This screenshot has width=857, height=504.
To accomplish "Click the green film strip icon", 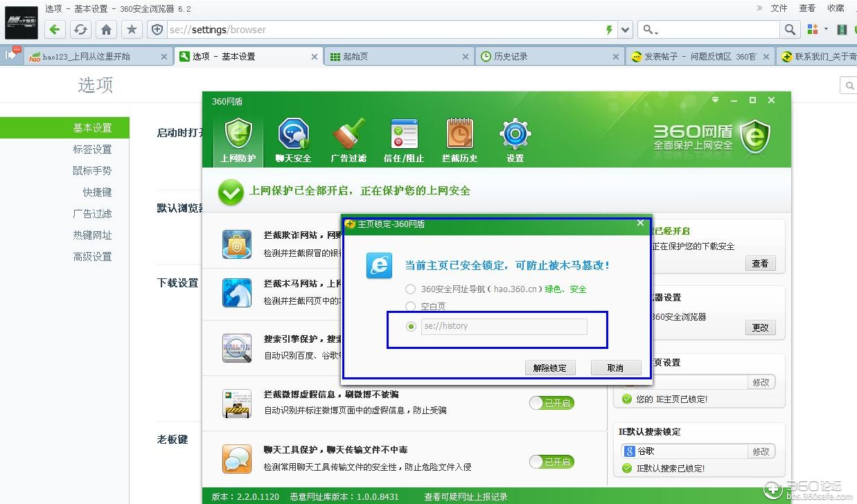I will (842, 30).
